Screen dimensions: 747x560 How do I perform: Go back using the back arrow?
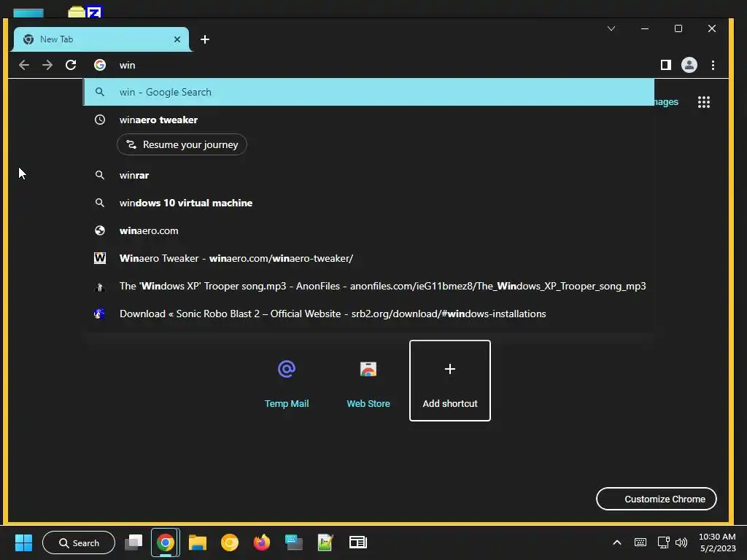click(x=24, y=65)
